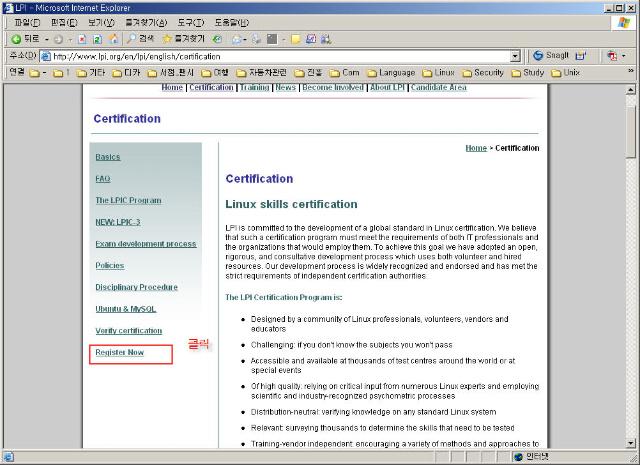Click the vertical scrollbar down arrow
This screenshot has width=640, height=465.
click(x=631, y=443)
